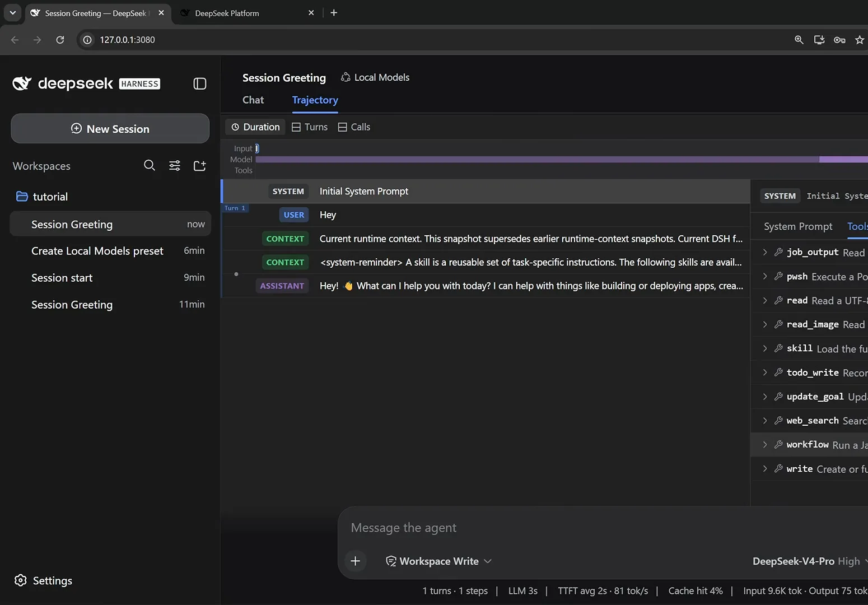This screenshot has height=605, width=868.
Task: Click the wrench icon beside web_search
Action: 778,421
